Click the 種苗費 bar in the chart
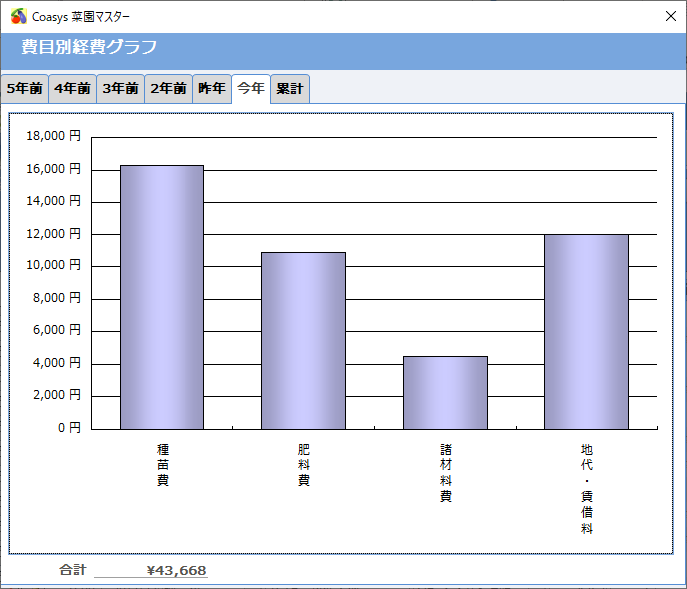Screen dimensions: 687x589 coord(162,297)
